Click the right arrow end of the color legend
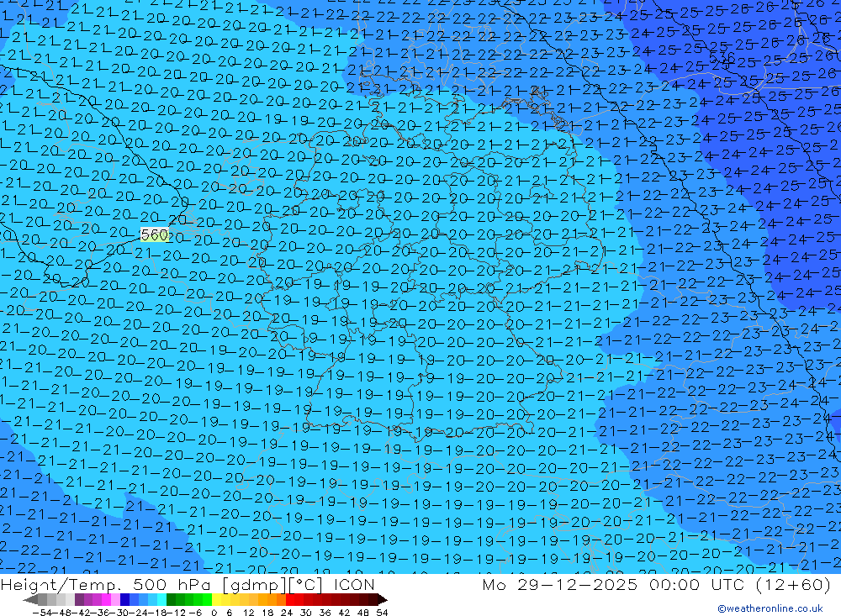841x616 pixels. click(x=383, y=600)
